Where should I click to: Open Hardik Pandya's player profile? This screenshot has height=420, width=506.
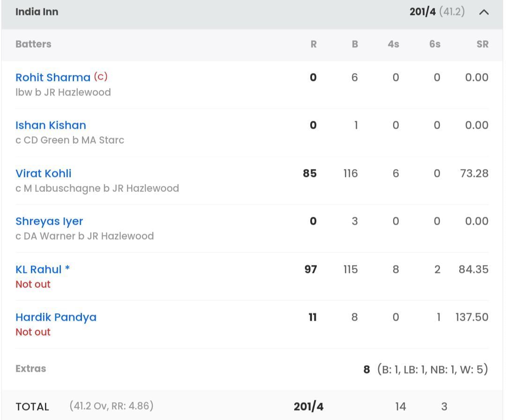tap(56, 317)
